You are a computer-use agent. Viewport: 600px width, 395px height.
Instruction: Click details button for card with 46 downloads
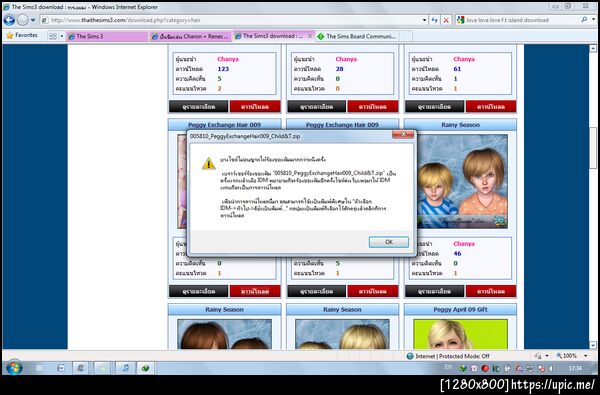pyautogui.click(x=434, y=291)
